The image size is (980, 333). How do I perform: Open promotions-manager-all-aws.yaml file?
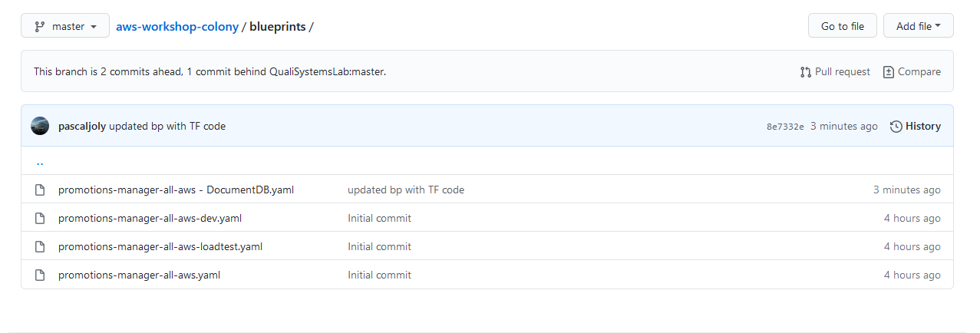coord(139,275)
